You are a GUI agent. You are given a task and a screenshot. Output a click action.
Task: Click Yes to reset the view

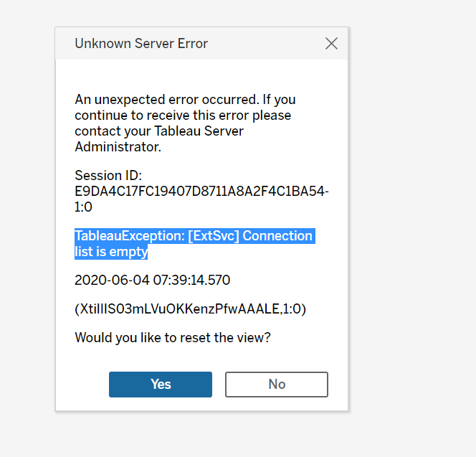click(x=161, y=384)
